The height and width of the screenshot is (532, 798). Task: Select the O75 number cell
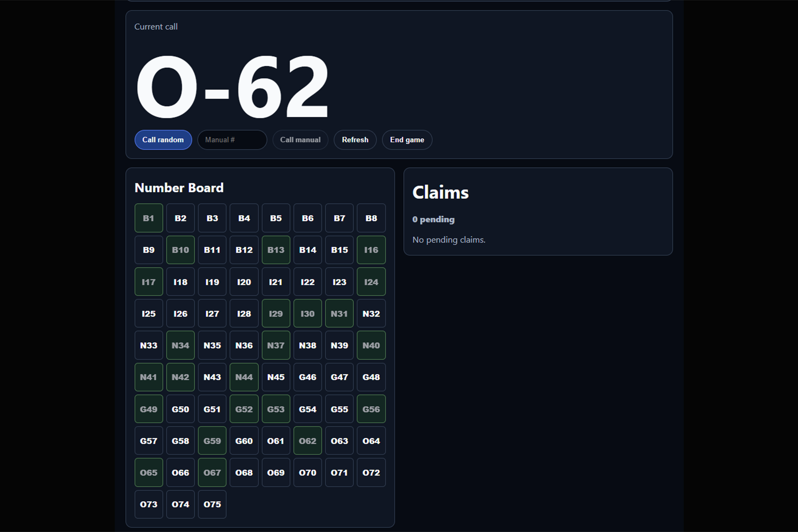[x=212, y=504]
